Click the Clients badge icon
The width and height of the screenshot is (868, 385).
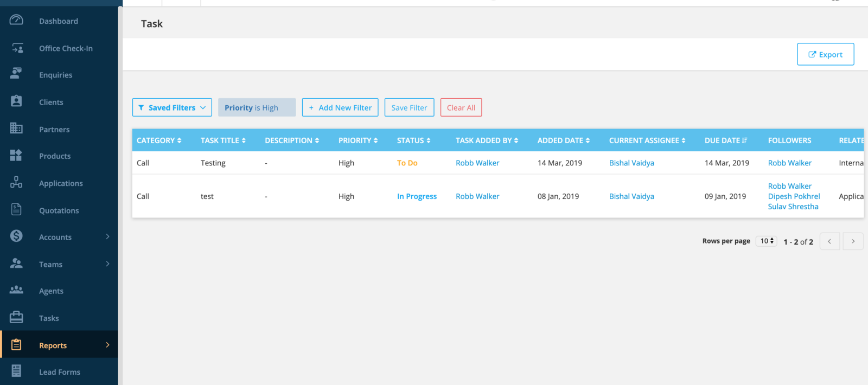(16, 101)
